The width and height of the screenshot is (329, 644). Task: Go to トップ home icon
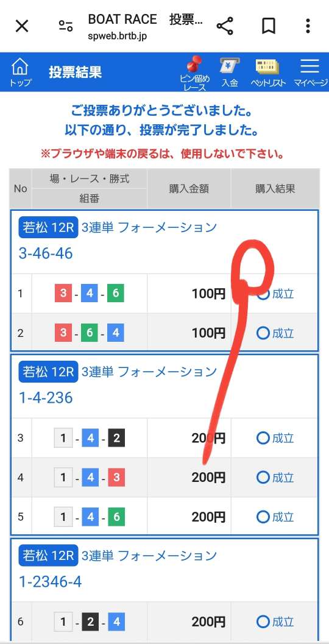pos(20,72)
